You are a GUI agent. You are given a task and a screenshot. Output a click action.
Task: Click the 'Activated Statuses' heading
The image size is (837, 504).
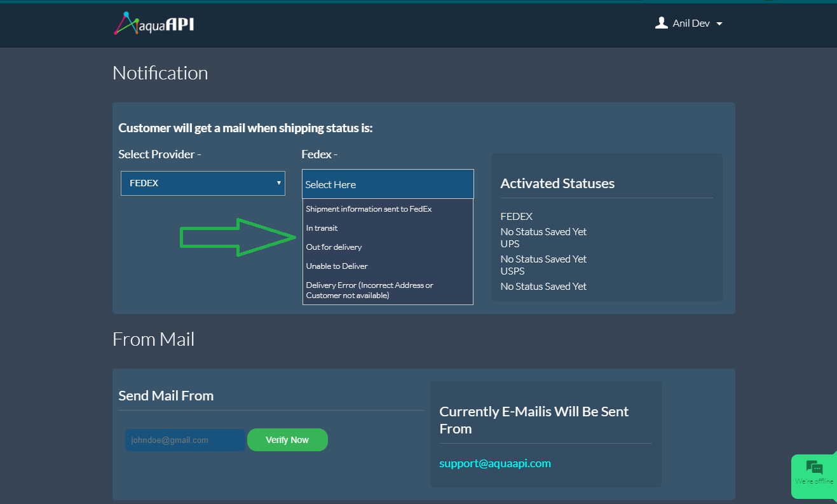pyautogui.click(x=557, y=184)
